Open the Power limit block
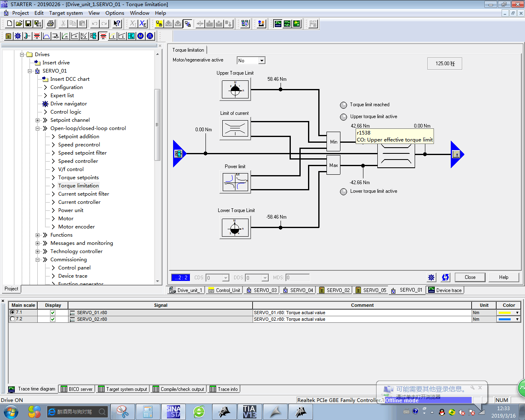 (235, 182)
